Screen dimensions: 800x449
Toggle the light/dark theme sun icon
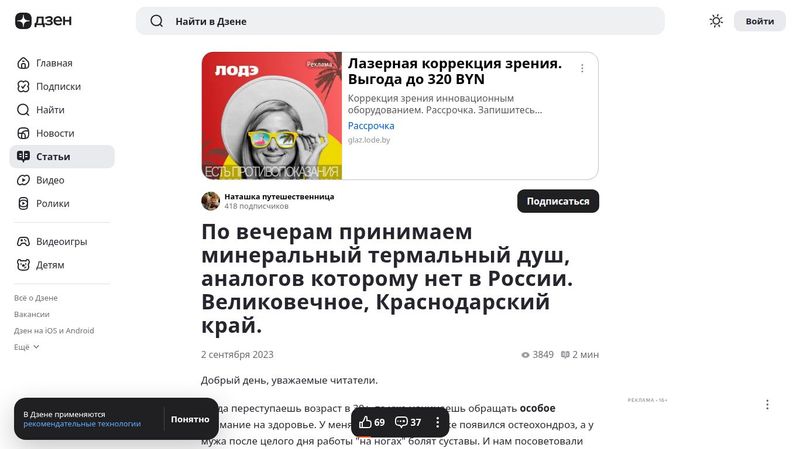pos(716,21)
